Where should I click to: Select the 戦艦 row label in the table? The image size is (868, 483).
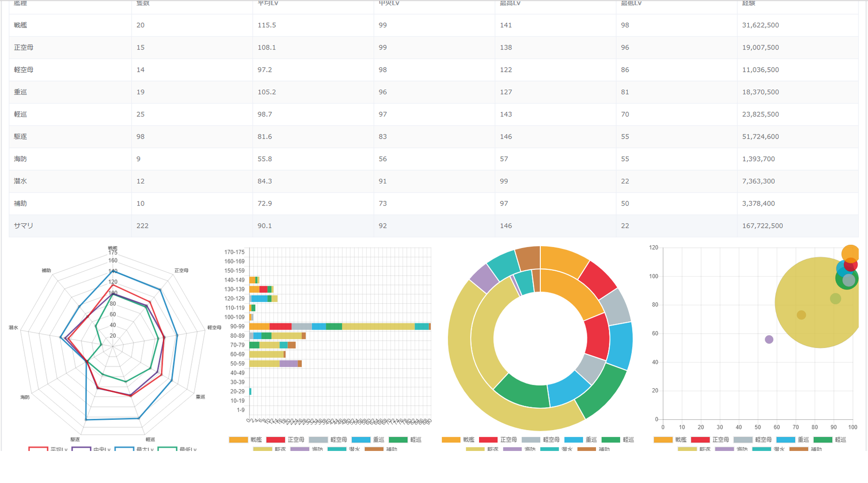click(x=20, y=25)
